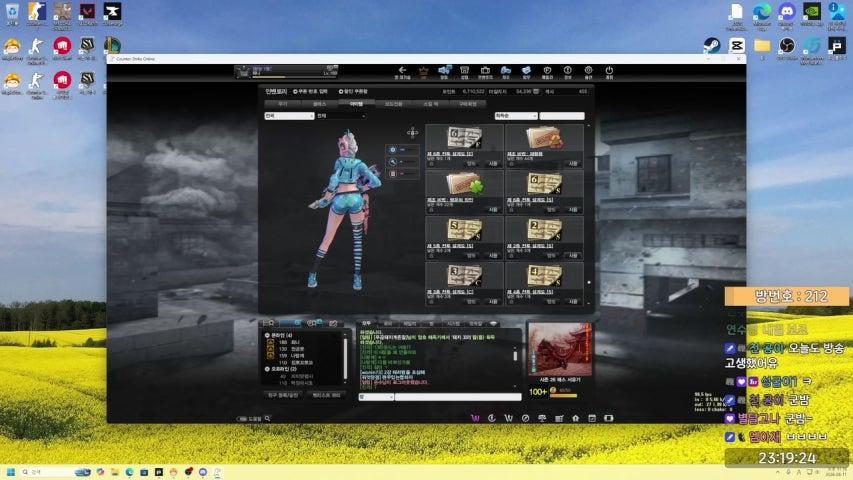Image resolution: width=853 pixels, height=480 pixels.
Task: Click 블랙리스트 관리 button
Action: coord(326,395)
